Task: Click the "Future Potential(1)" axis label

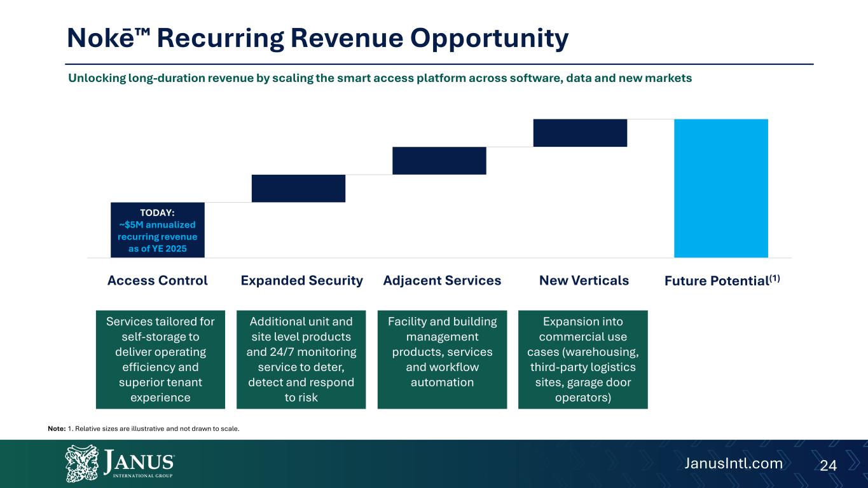Action: tap(723, 280)
